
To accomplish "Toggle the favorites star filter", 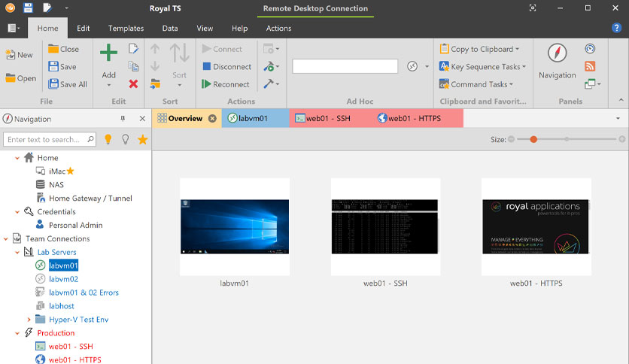I will pos(142,139).
